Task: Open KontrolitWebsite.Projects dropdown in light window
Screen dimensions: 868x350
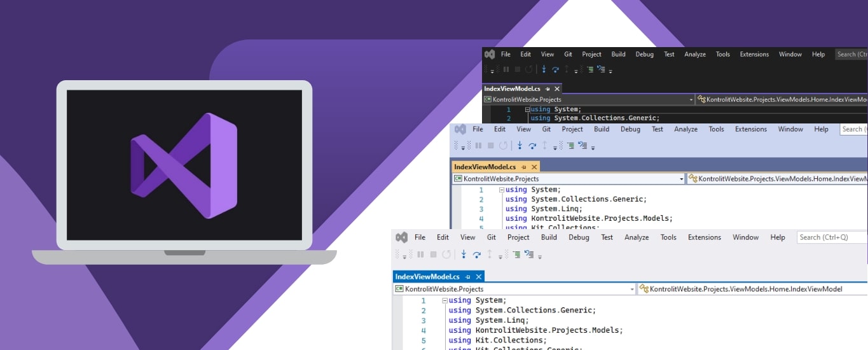Action: click(x=632, y=289)
